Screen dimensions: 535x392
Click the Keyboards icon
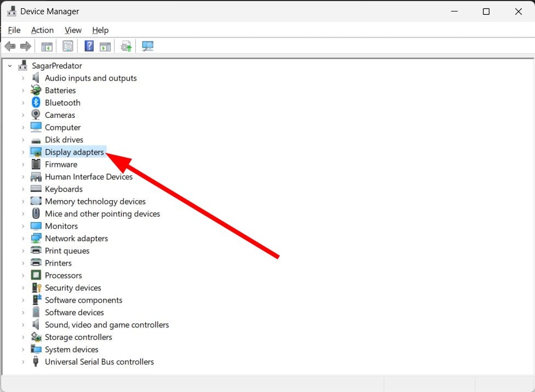click(36, 189)
